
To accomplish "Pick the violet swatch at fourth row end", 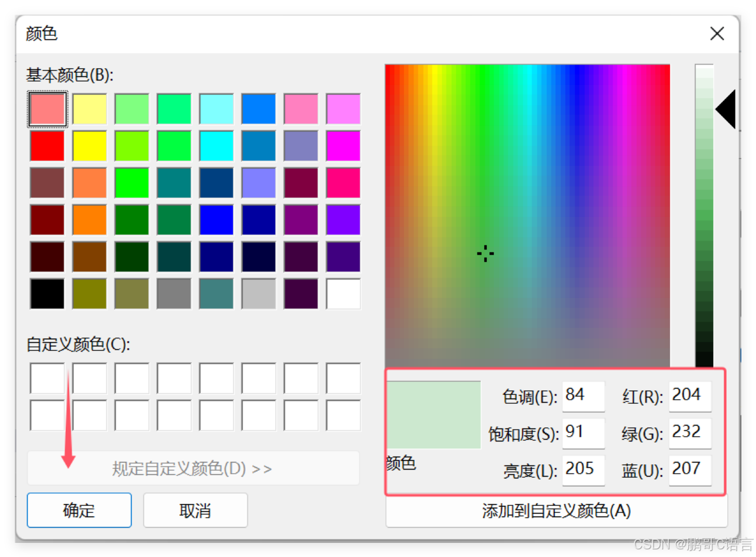I will click(343, 220).
